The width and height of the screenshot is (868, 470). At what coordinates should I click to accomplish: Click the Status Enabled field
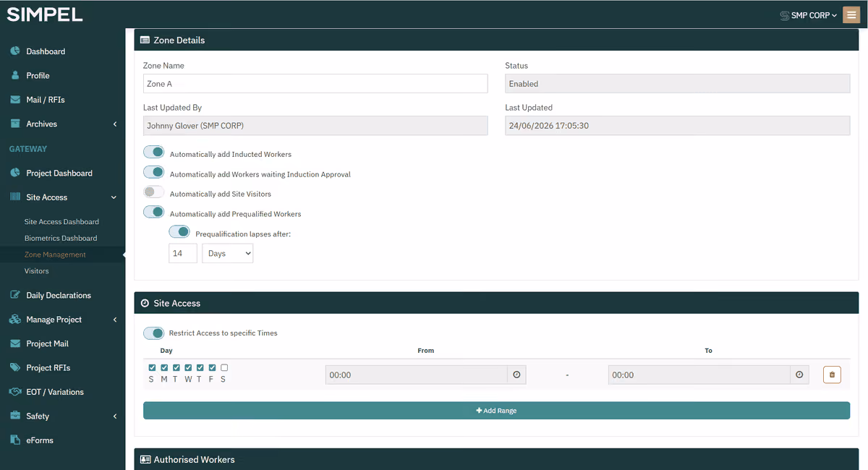tap(677, 83)
